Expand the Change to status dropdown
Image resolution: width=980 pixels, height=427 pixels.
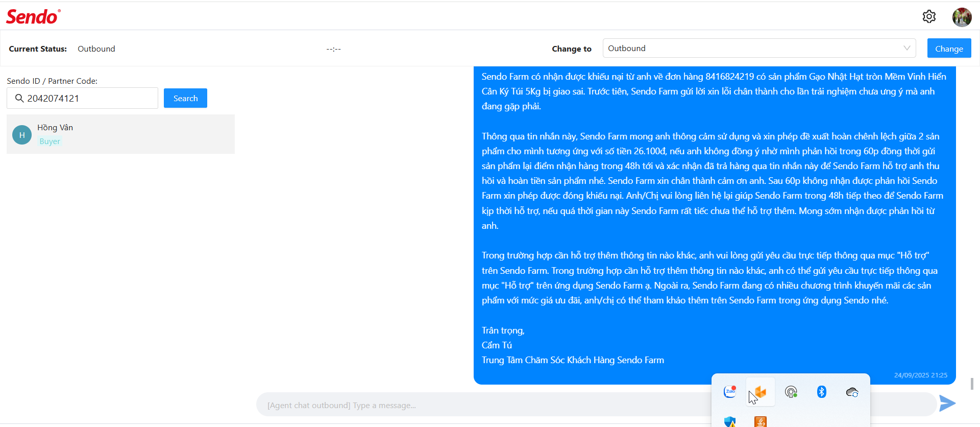[759, 48]
